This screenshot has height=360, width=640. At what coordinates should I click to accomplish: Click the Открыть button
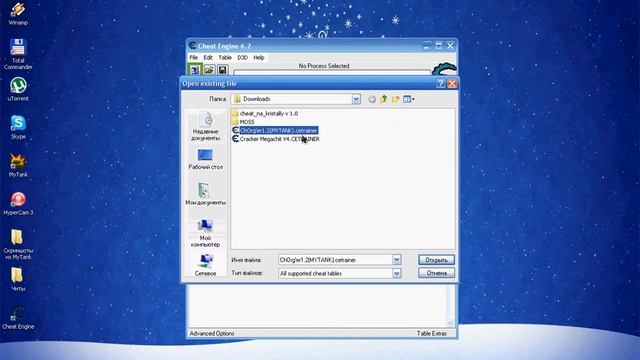[436, 260]
